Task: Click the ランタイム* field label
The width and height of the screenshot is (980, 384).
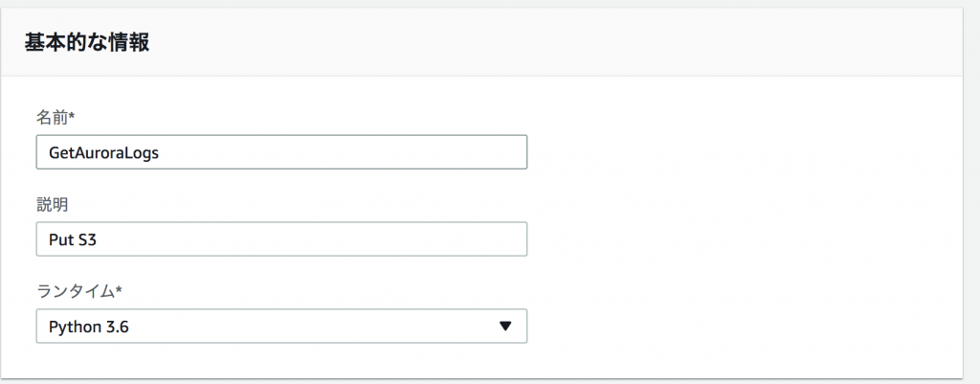Action: tap(77, 290)
